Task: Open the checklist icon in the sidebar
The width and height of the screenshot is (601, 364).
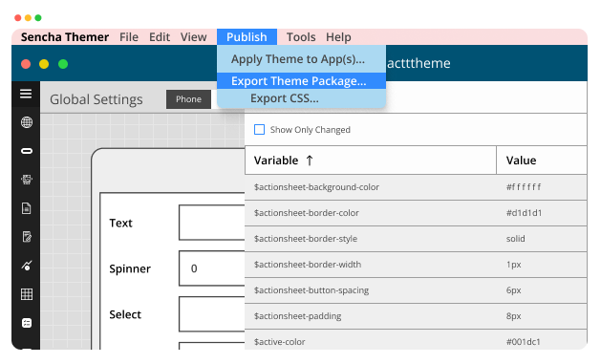Action: coord(27,323)
